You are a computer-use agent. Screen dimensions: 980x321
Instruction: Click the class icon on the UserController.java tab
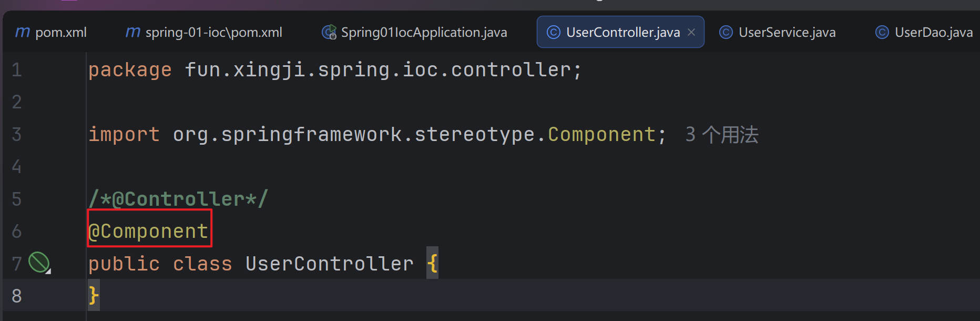554,33
